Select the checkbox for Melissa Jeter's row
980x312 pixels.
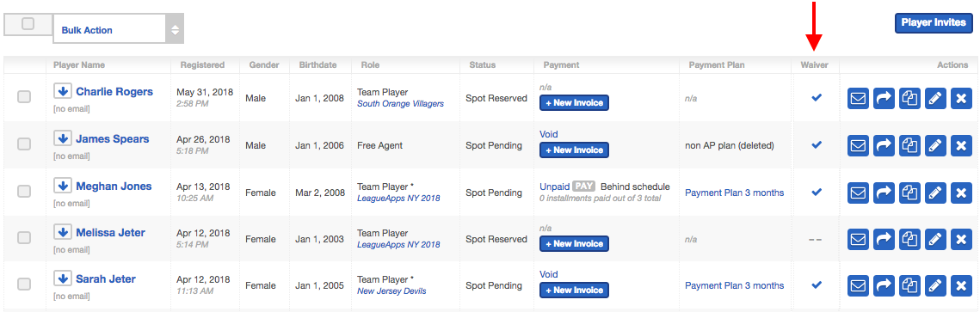(24, 238)
